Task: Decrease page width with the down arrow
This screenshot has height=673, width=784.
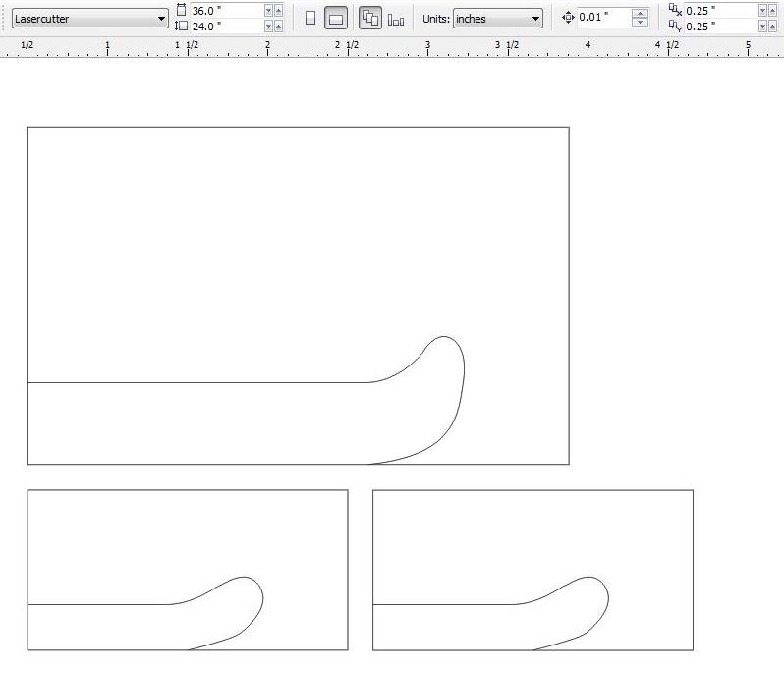Action: click(x=268, y=11)
